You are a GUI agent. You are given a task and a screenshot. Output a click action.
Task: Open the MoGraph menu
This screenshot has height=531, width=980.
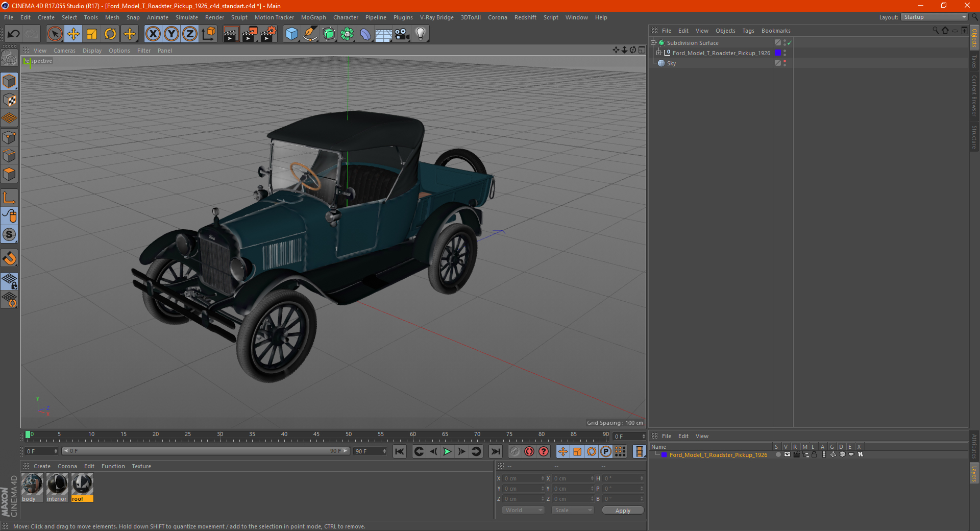(313, 17)
